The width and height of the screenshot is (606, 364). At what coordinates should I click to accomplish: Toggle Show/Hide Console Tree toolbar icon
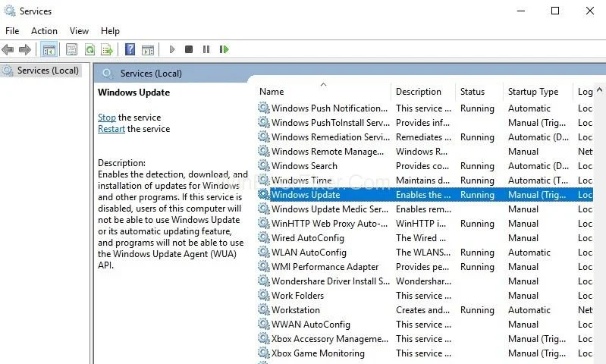(x=49, y=50)
